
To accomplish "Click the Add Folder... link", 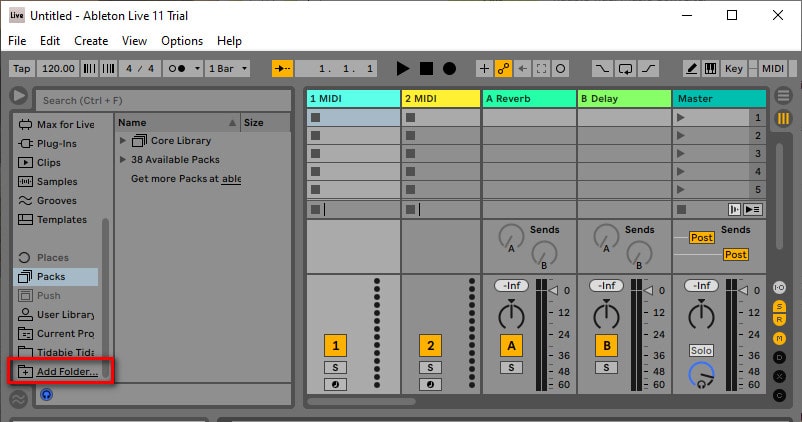I will click(67, 371).
